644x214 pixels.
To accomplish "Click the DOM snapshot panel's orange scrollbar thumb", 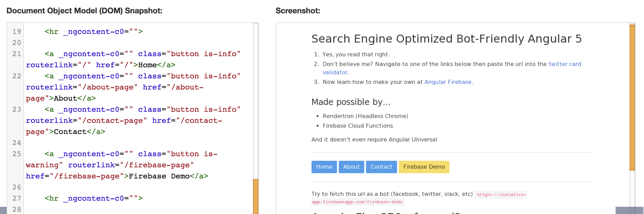I will [x=255, y=196].
